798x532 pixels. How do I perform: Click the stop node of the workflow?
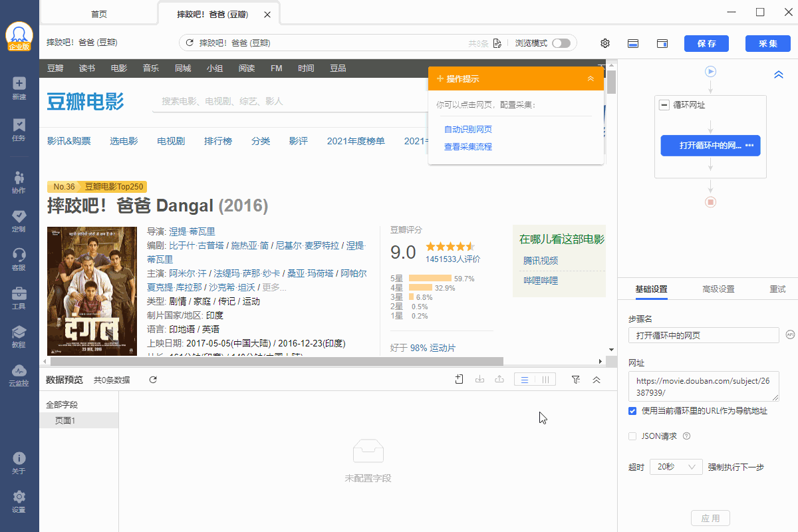pos(710,201)
